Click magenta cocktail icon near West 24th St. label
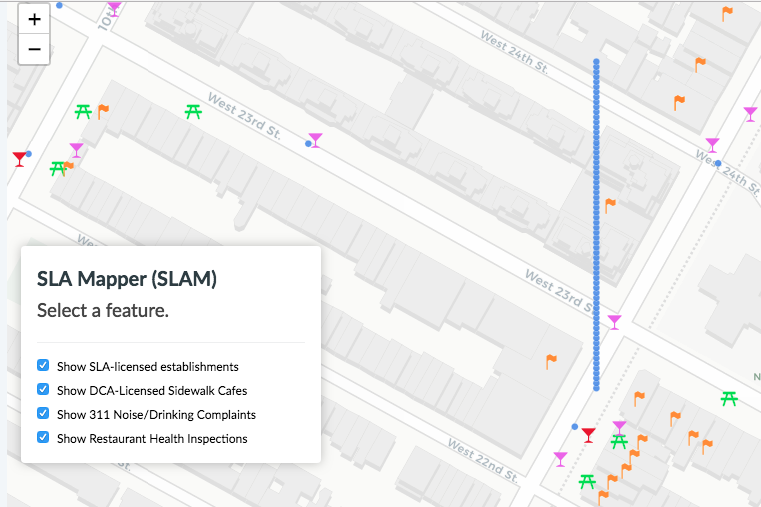 pyautogui.click(x=712, y=145)
